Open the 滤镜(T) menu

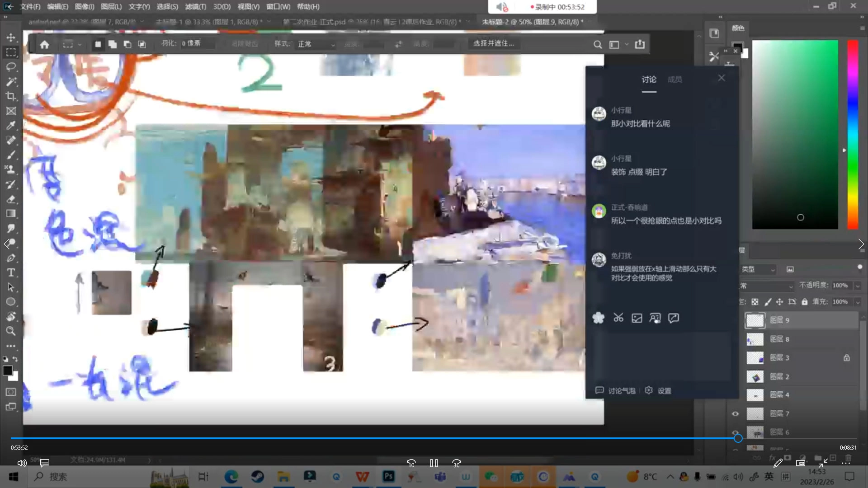(x=195, y=7)
